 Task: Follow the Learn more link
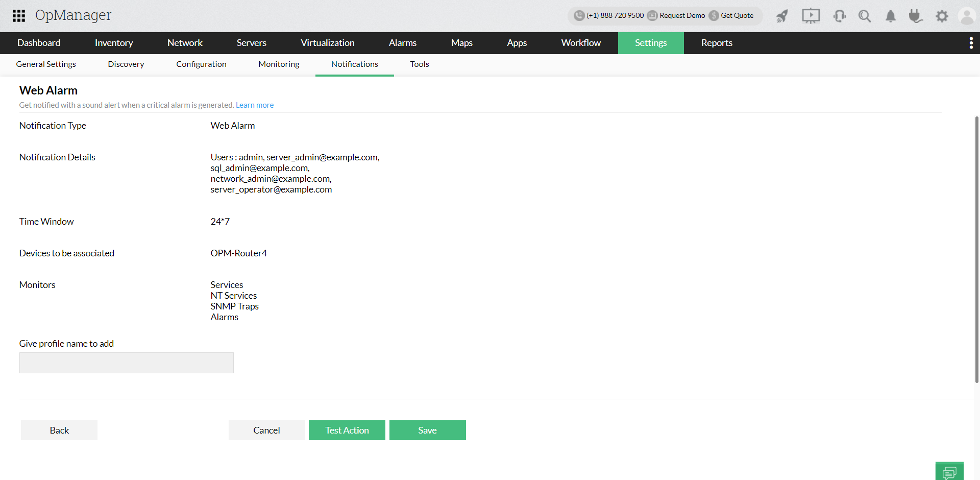click(255, 105)
